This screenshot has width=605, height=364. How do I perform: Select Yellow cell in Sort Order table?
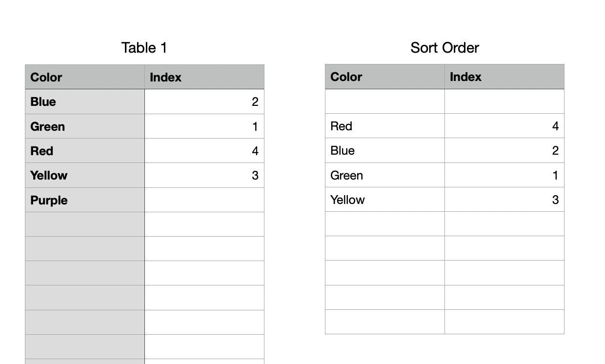(x=384, y=200)
